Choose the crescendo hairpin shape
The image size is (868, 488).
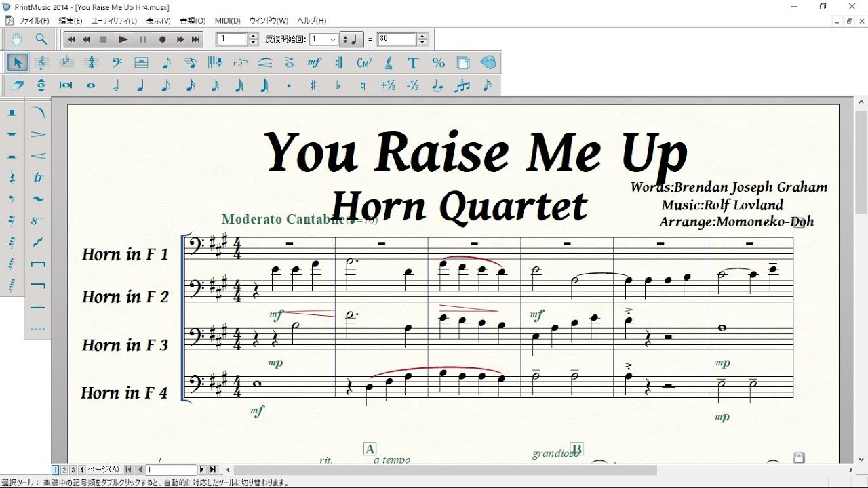(39, 156)
